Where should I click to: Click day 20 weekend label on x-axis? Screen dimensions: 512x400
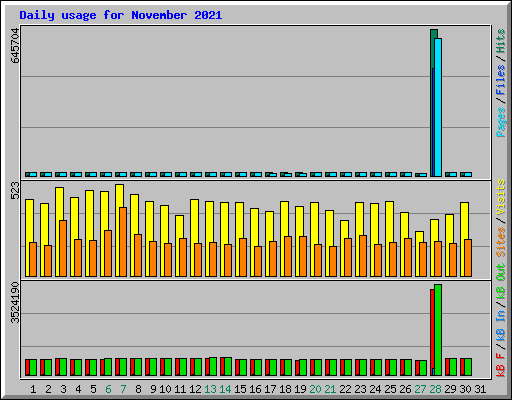315,389
